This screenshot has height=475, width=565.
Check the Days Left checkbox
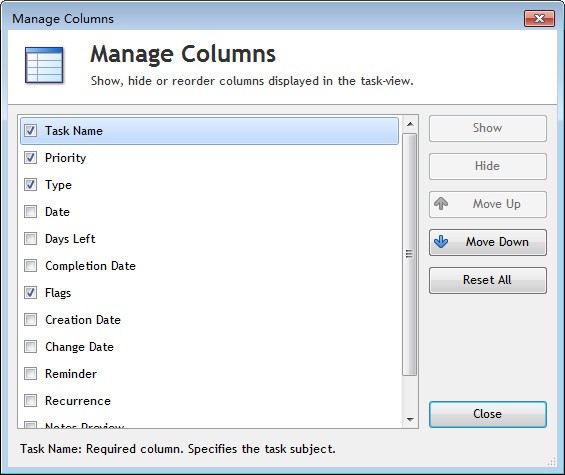click(x=30, y=239)
